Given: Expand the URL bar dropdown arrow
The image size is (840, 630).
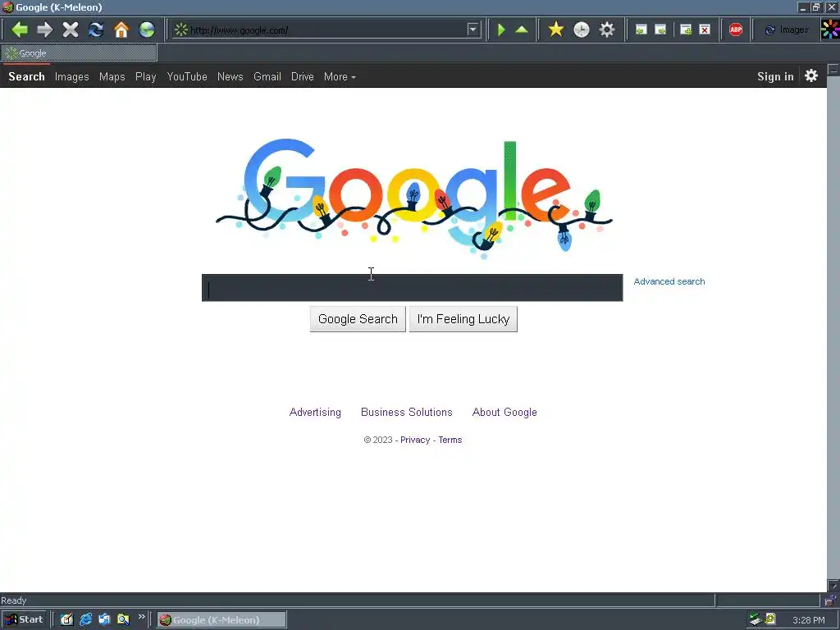Looking at the screenshot, I should (x=472, y=30).
